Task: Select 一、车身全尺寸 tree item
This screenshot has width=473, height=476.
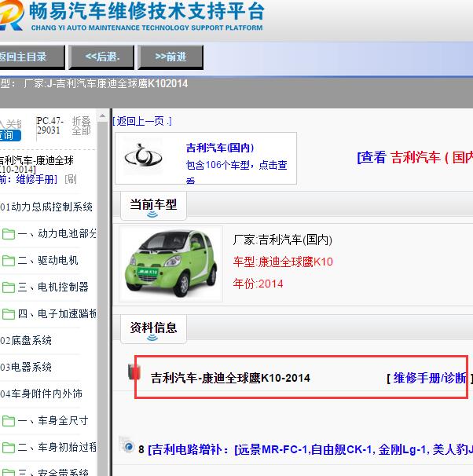Action: click(x=53, y=420)
